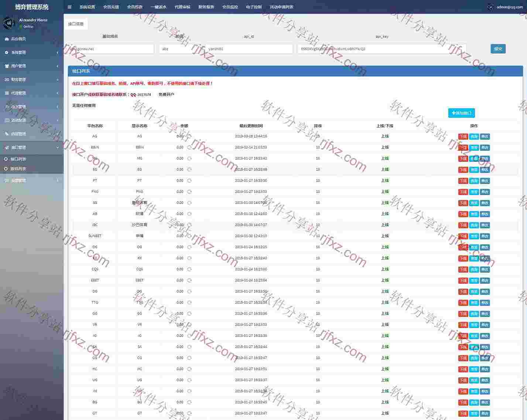The height and width of the screenshot is (420, 527).
Task: Refresh the balance in the HC row
Action: coord(189,369)
